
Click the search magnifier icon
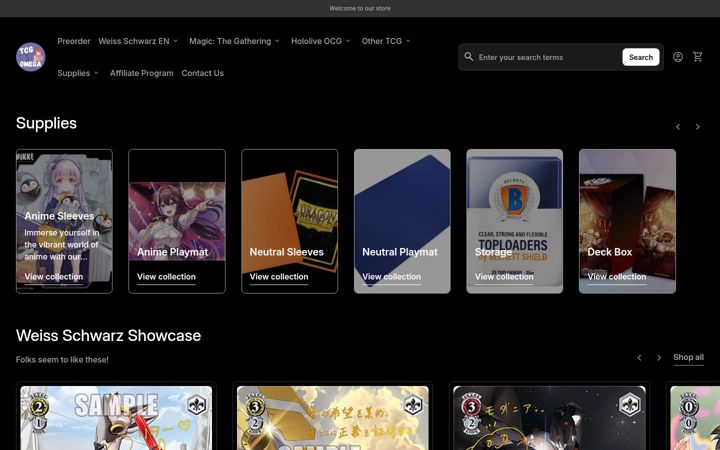point(468,56)
